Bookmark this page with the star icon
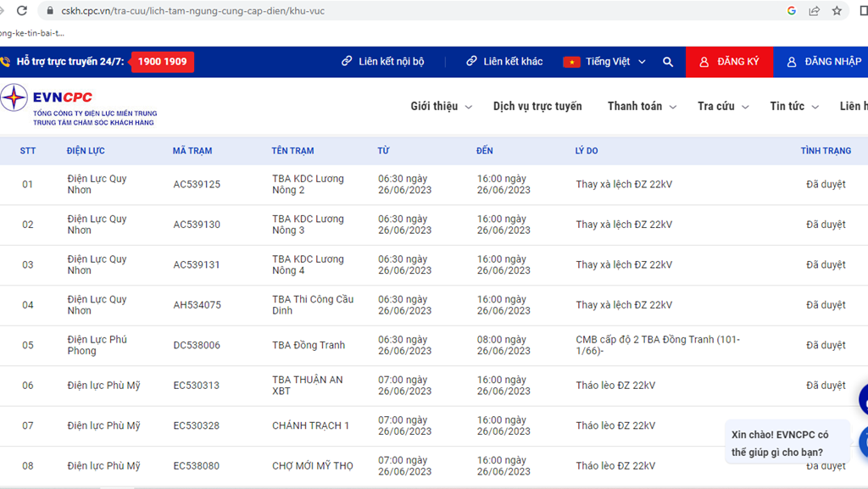Screen dimensions: 868x489 (x=837, y=11)
